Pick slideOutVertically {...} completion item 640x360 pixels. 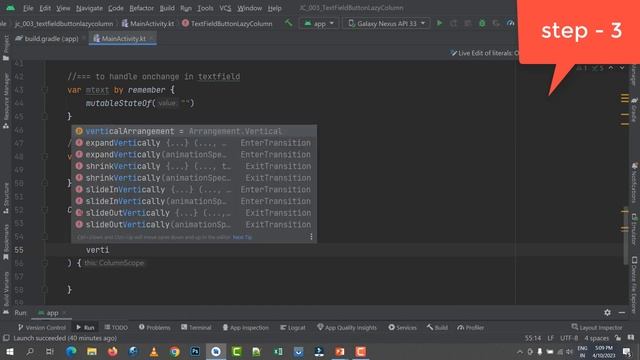click(194, 213)
